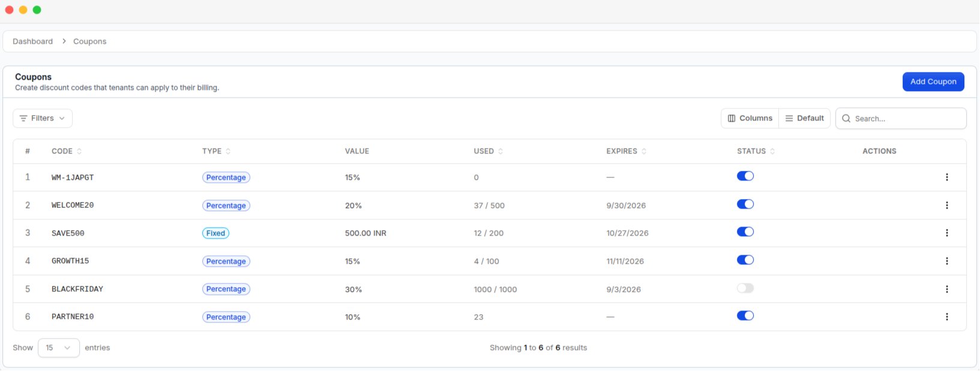
Task: Open the Columns visibility selector
Action: 750,119
